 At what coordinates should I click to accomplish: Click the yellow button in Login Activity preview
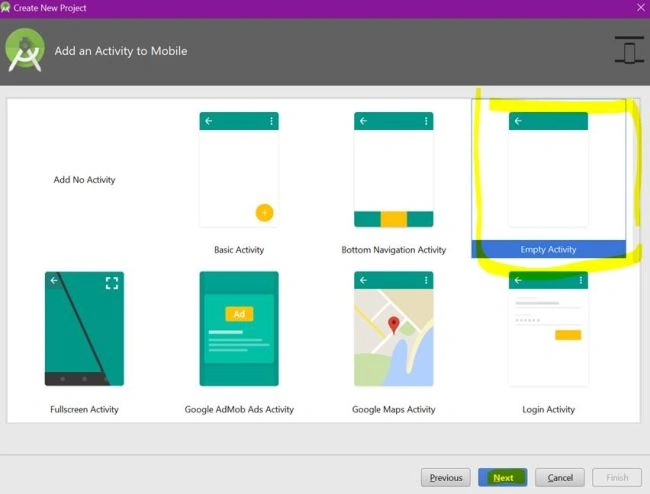click(568, 335)
